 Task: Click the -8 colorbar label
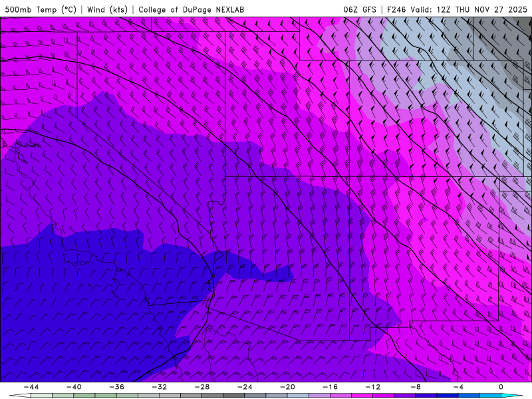click(416, 387)
